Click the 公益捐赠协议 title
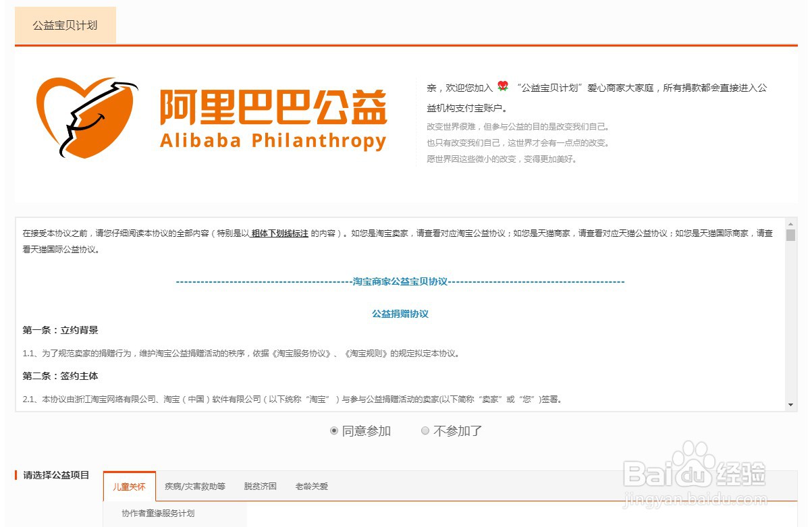Image resolution: width=812 pixels, height=527 pixels. [x=400, y=314]
